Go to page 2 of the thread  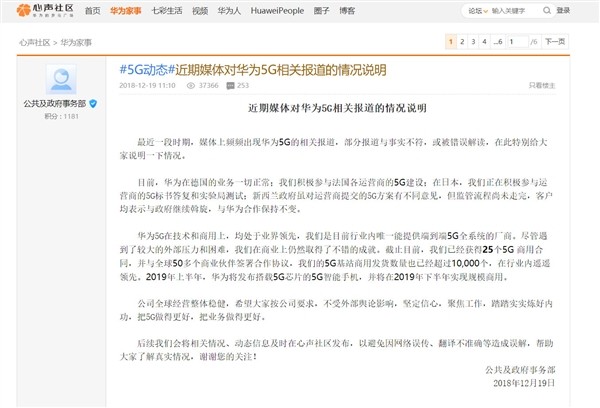click(461, 42)
